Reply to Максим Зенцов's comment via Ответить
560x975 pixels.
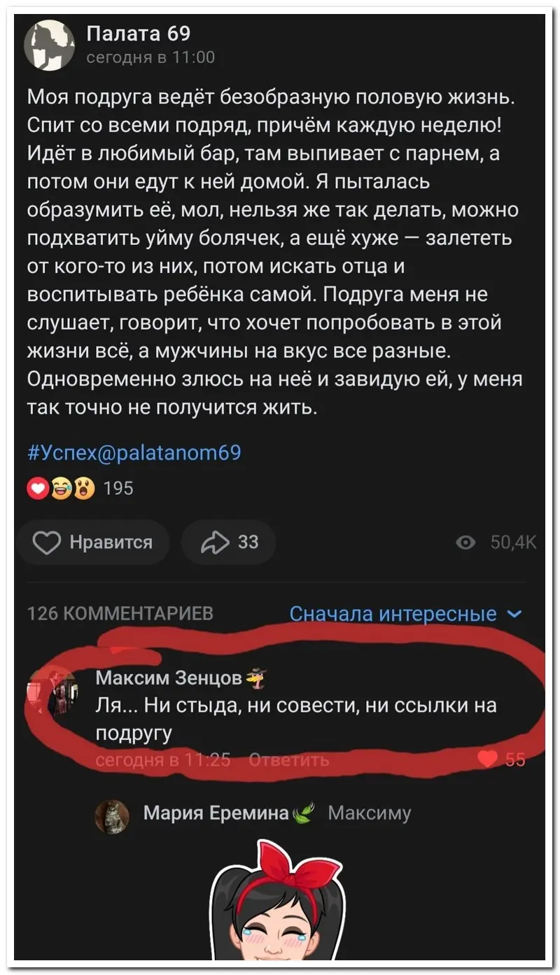(289, 759)
